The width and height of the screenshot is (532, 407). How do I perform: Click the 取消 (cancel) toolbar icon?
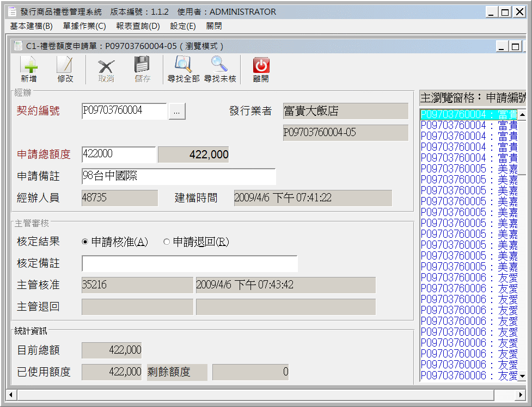click(x=106, y=70)
